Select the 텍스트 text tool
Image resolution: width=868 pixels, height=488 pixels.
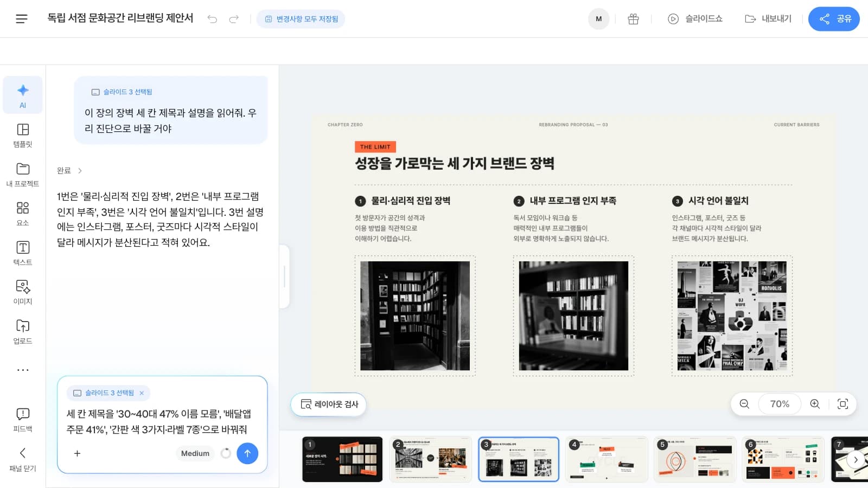coord(23,253)
